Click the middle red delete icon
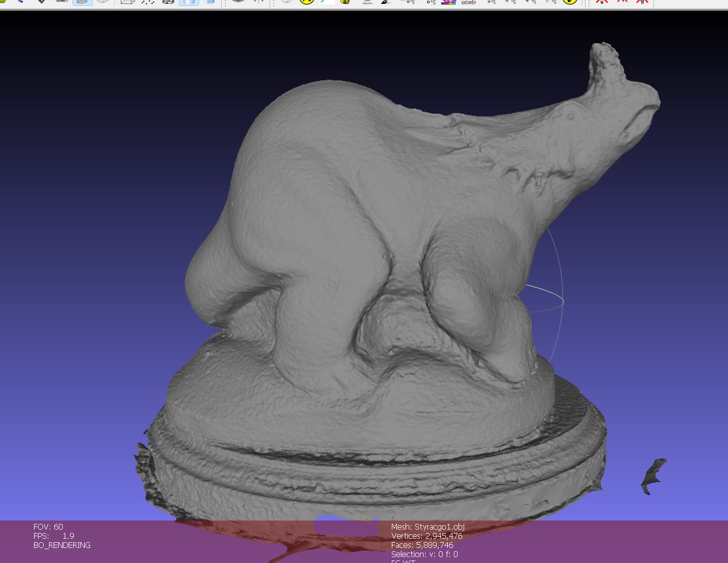Image resolution: width=728 pixels, height=563 pixels. (622, 2)
